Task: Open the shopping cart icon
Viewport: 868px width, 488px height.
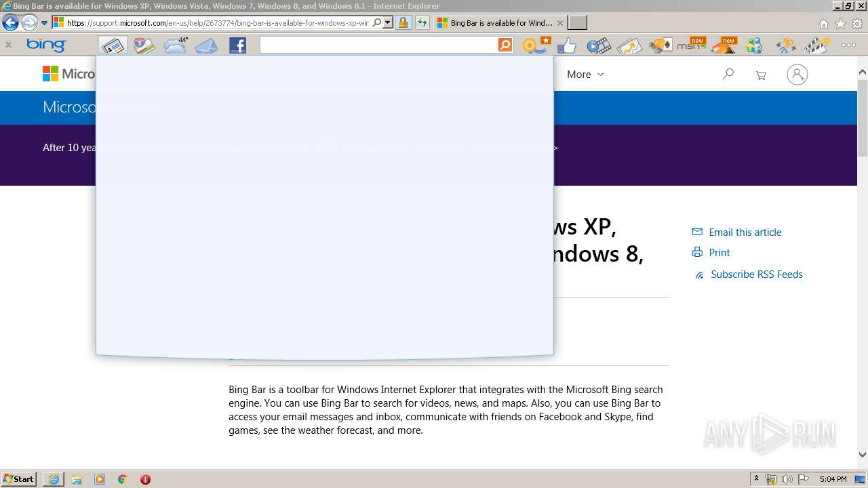Action: (761, 75)
